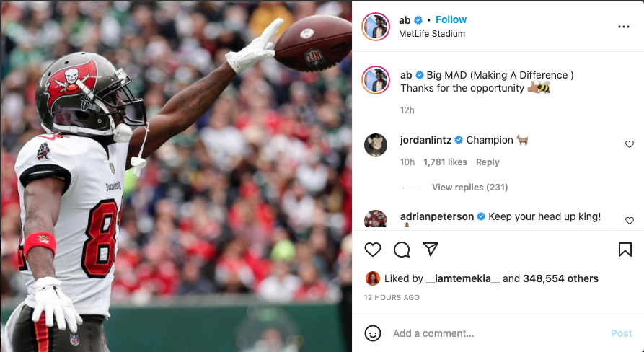The width and height of the screenshot is (644, 352).
Task: View 1,781 likes on comment
Action: click(x=445, y=162)
